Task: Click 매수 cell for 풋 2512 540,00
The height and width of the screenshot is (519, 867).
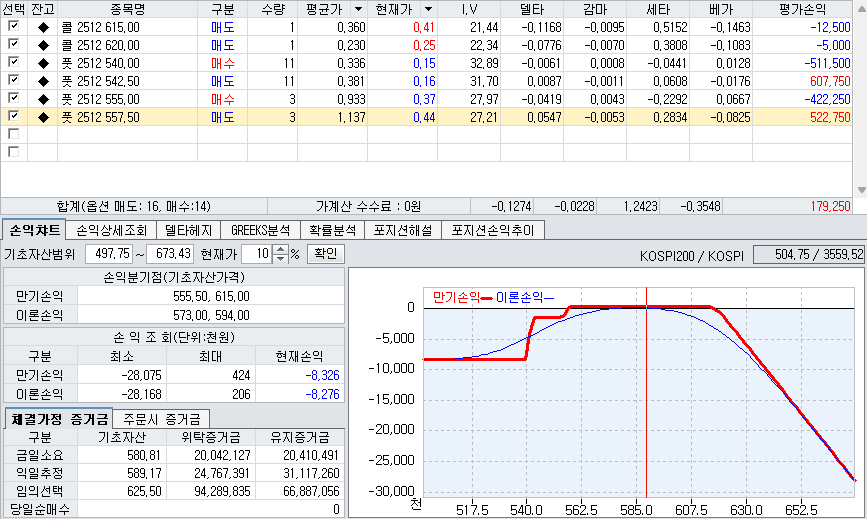Action: click(x=223, y=63)
